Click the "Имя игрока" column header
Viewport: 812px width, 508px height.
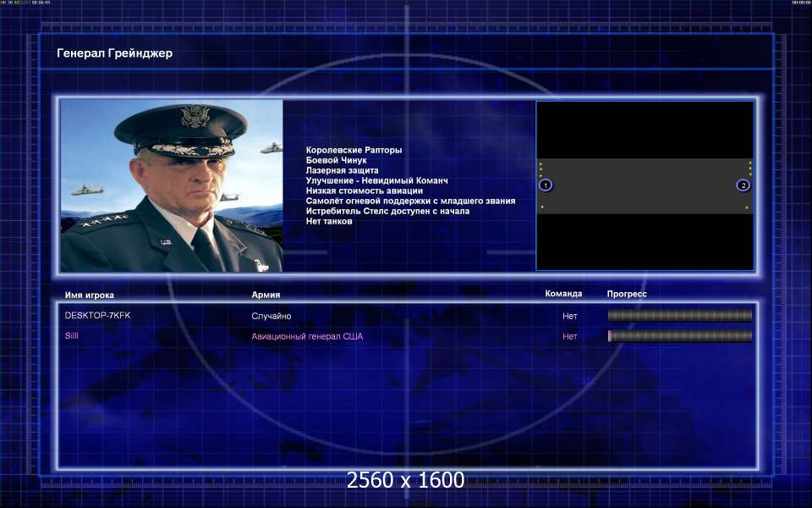click(x=89, y=295)
